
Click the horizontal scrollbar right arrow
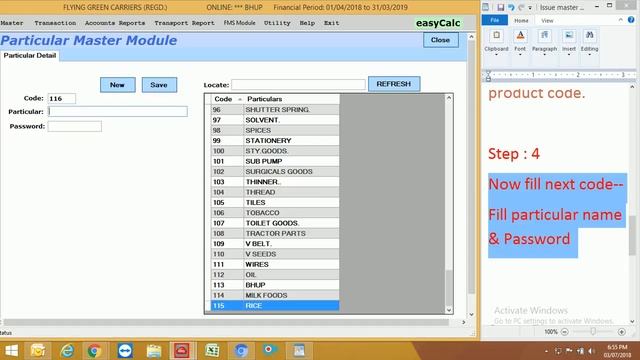(463, 322)
